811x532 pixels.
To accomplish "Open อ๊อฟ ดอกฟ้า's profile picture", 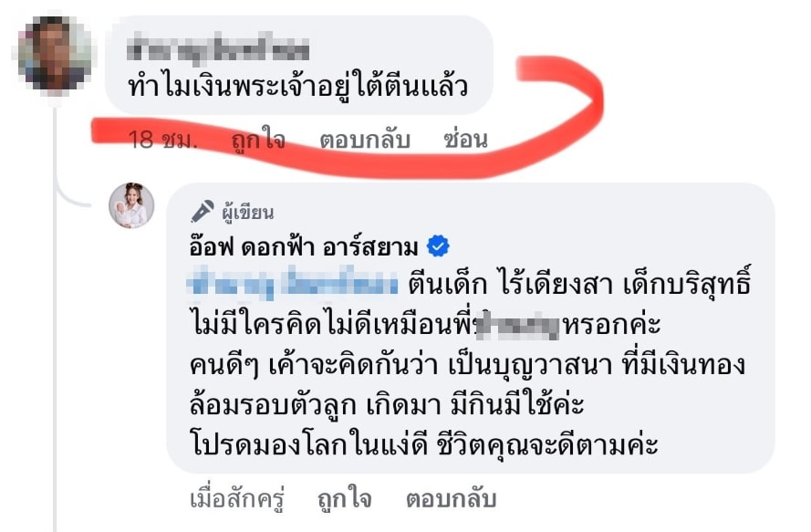I will point(131,205).
